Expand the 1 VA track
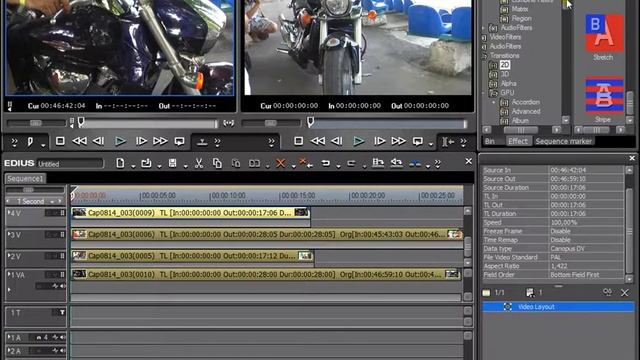This screenshot has height=360, width=640. 9,274
